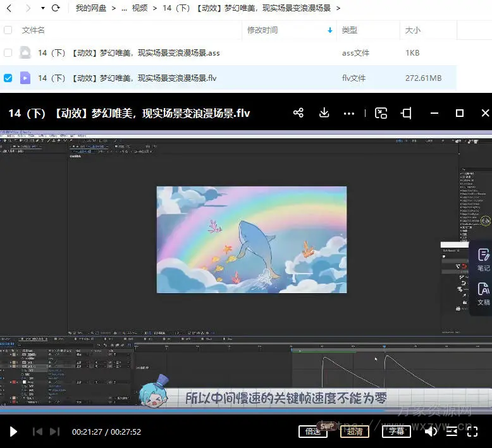Viewport: 492px width, 448px height.
Task: Check the .ass file checkbox
Action: 8,53
